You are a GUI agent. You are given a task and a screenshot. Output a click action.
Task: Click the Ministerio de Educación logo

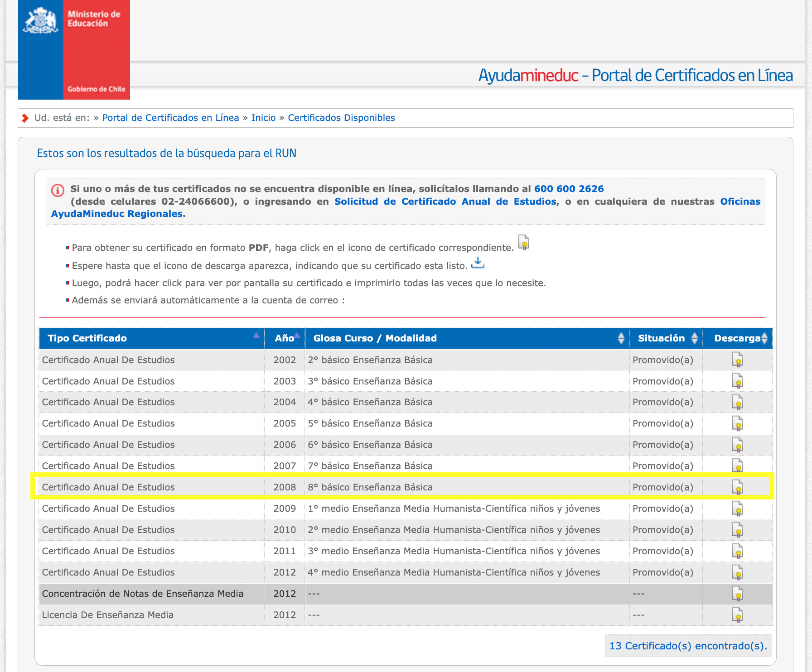[x=74, y=50]
